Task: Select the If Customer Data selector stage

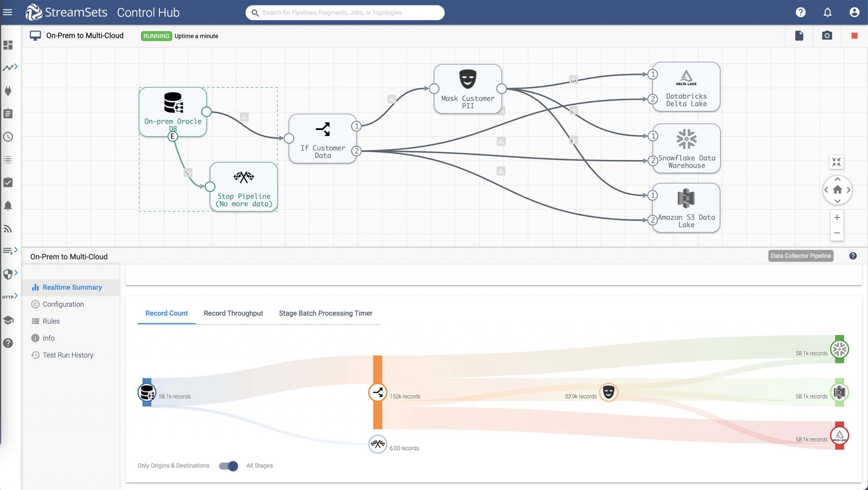Action: pyautogui.click(x=322, y=138)
